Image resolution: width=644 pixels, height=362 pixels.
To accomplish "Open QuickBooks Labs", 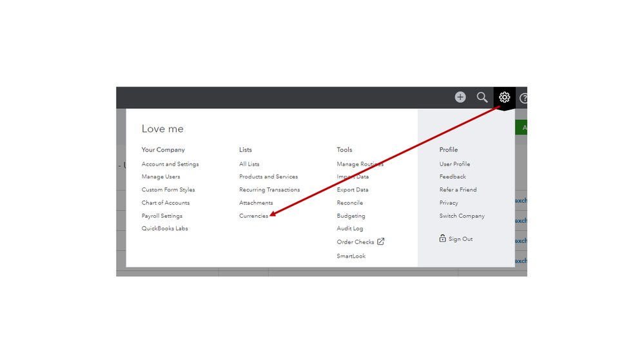I will pos(164,229).
